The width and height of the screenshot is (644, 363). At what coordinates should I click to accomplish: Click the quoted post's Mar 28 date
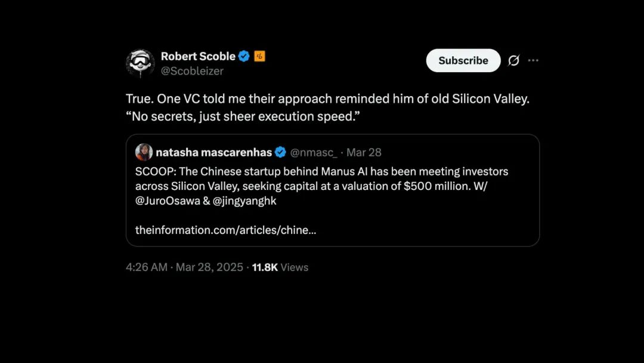point(365,152)
